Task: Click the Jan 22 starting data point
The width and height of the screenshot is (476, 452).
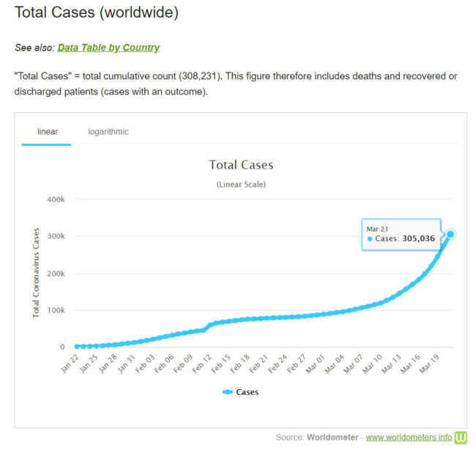Action: click(x=77, y=347)
